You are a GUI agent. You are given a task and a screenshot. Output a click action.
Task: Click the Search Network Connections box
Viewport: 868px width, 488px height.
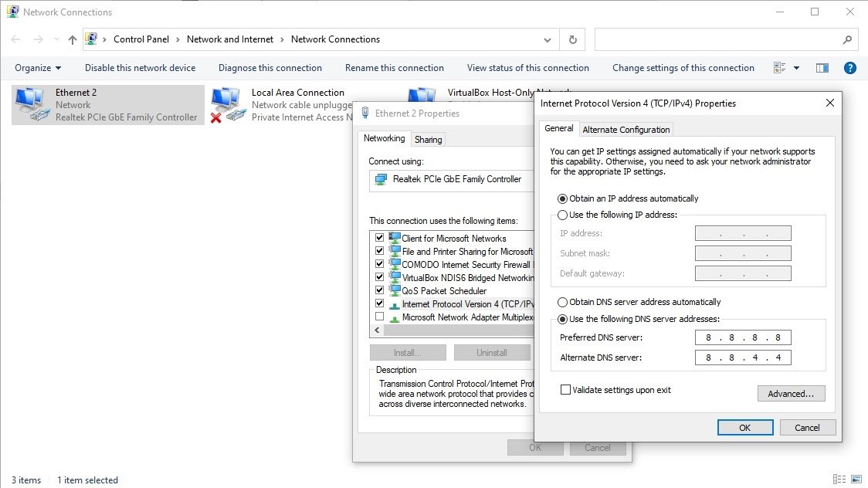click(726, 39)
